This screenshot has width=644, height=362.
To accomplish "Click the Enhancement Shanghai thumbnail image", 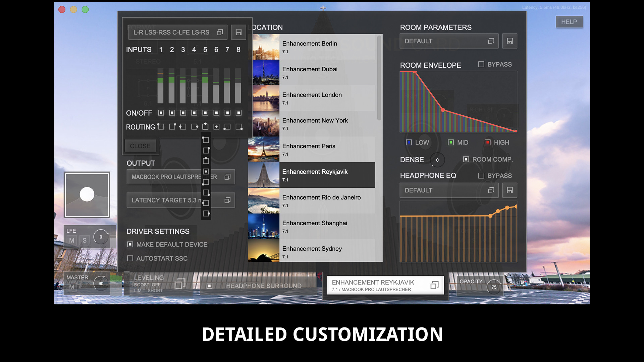I will (x=264, y=226).
